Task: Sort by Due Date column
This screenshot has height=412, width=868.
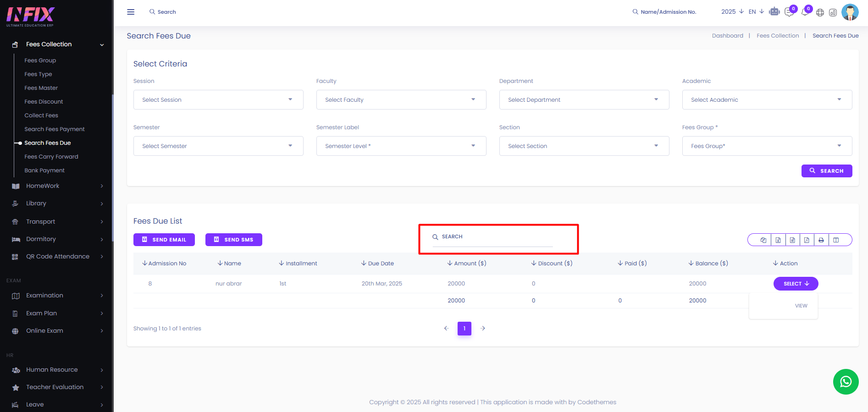Action: [x=377, y=264]
